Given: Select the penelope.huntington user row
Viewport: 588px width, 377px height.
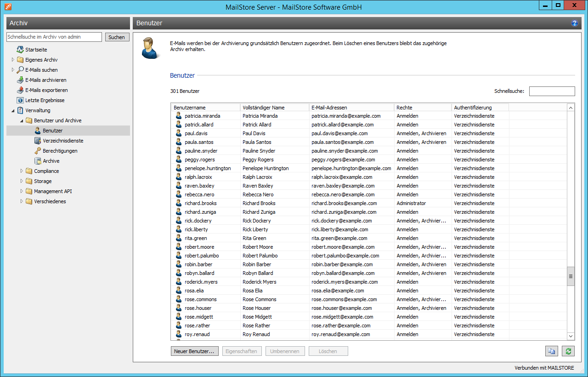Looking at the screenshot, I should 369,168.
